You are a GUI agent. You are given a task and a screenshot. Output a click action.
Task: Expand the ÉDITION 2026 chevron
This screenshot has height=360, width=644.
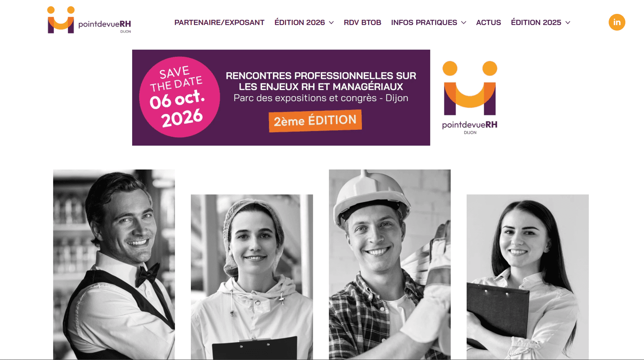(x=331, y=23)
